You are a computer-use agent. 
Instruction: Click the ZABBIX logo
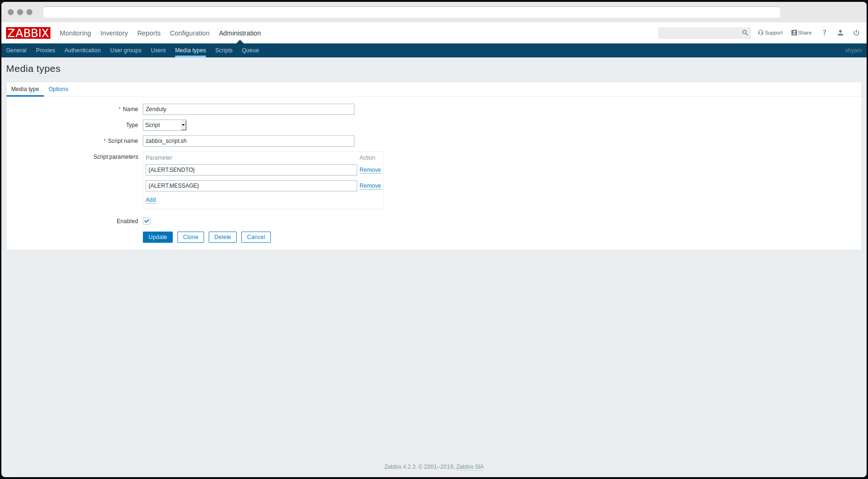[x=28, y=33]
